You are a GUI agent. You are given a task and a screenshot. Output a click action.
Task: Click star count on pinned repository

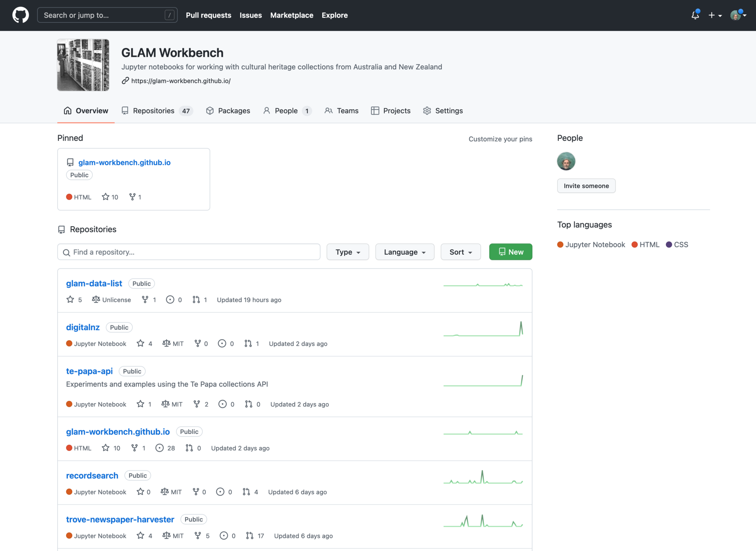110,197
